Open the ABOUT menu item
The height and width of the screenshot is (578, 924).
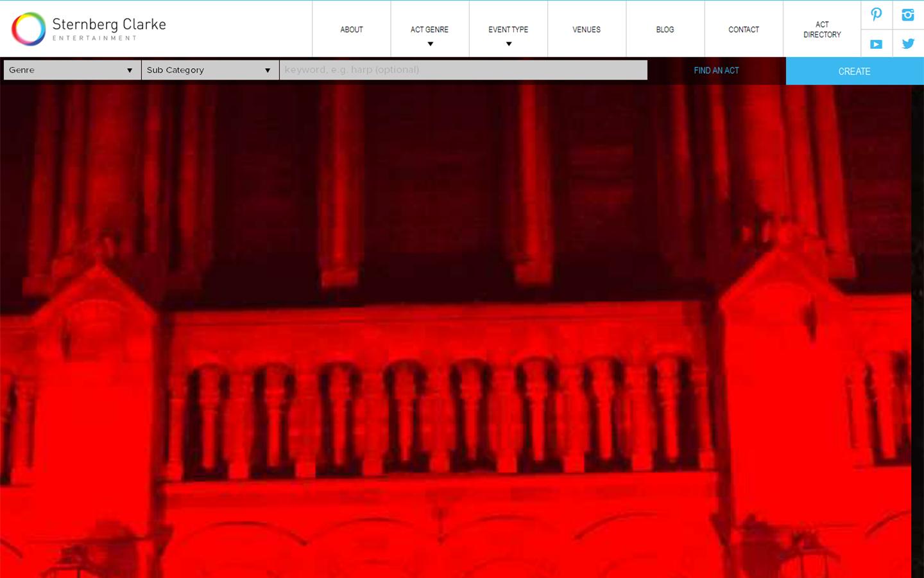pos(351,29)
